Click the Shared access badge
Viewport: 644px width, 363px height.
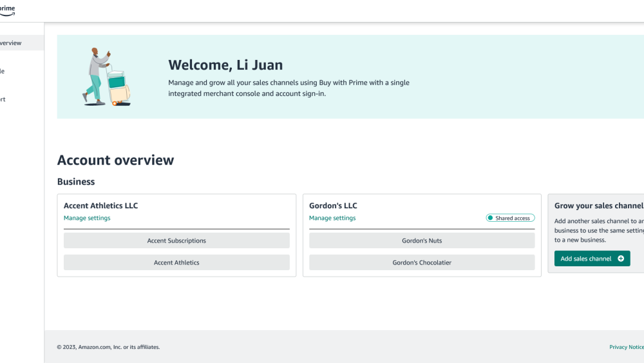[511, 219]
